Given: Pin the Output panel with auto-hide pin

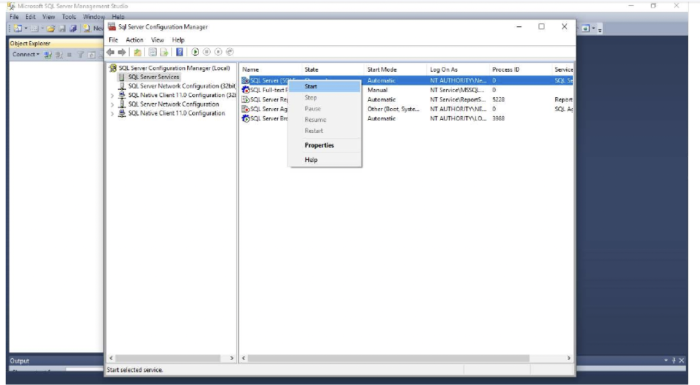Looking at the screenshot, I should coord(674,360).
